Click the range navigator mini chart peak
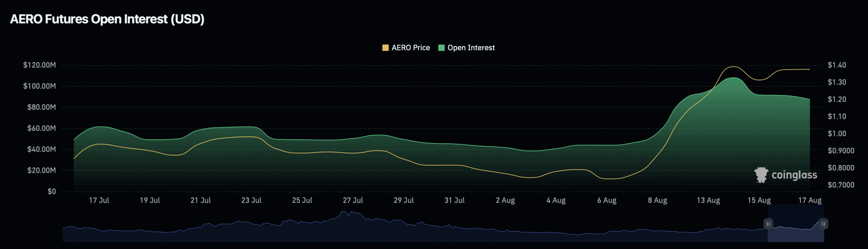Screen dimensions: 868x249 coord(344,212)
